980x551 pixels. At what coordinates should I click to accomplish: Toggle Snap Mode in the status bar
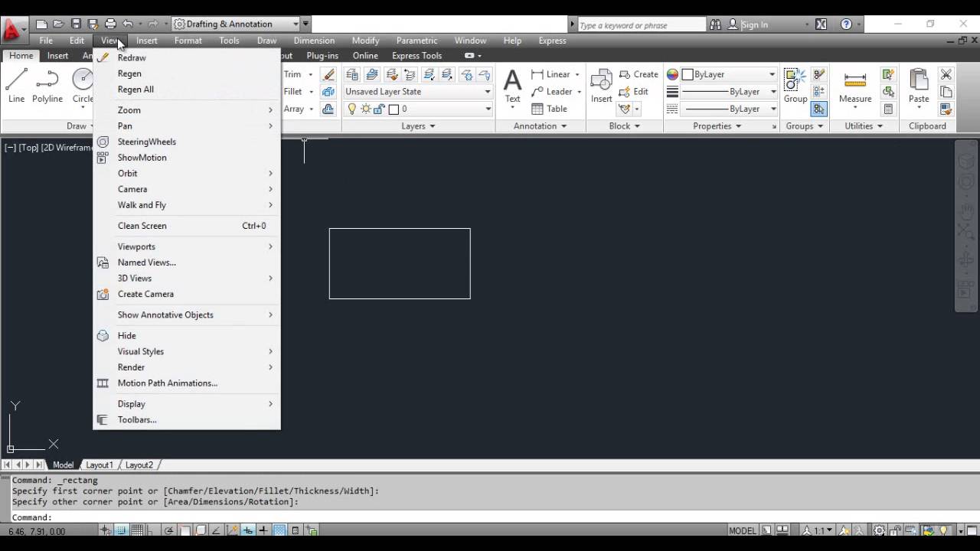coord(121,530)
